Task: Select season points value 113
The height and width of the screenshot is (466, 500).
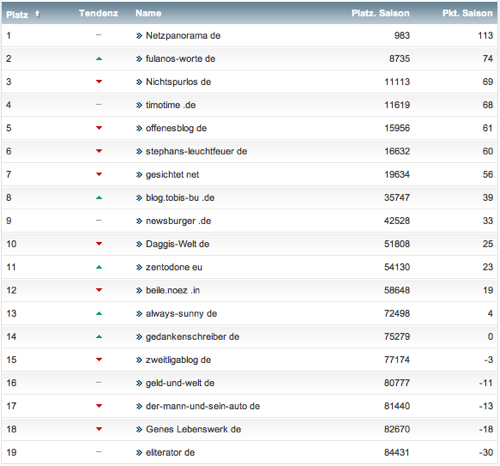Action: (x=485, y=36)
